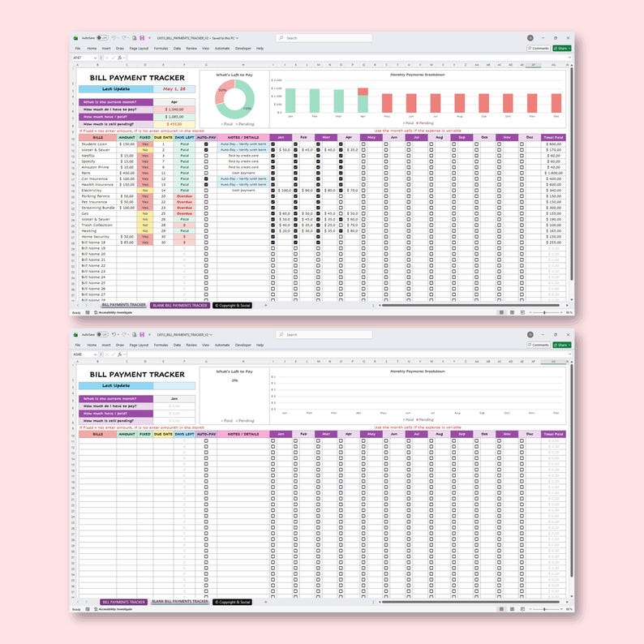
Task: Add a new sheet with plus in bottom window
Action: pyautogui.click(x=265, y=602)
